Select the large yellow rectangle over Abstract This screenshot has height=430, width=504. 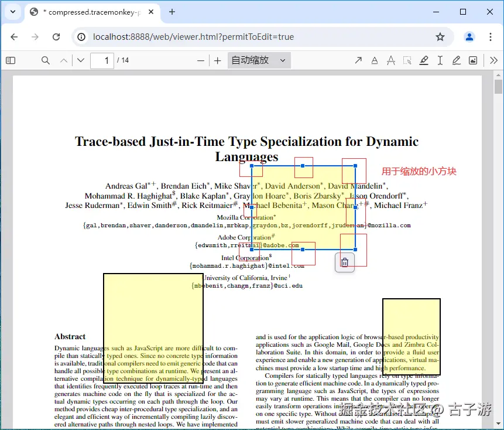[x=153, y=328]
